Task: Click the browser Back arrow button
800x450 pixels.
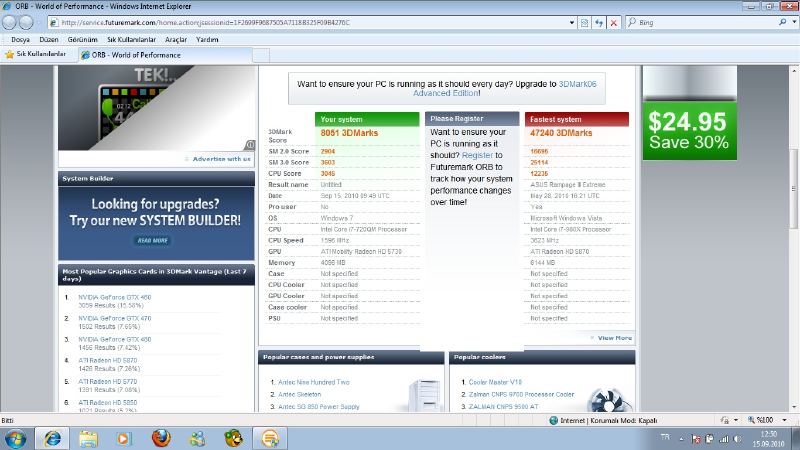Action: pyautogui.click(x=9, y=22)
